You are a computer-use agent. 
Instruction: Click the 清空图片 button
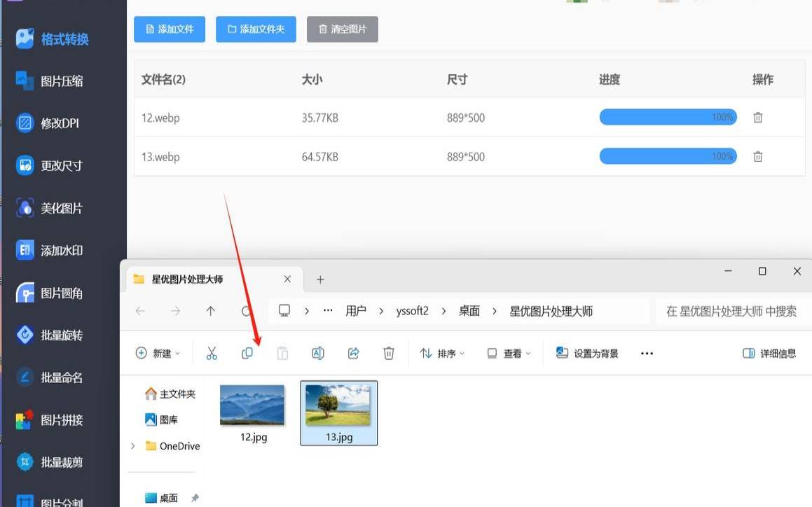pos(342,29)
